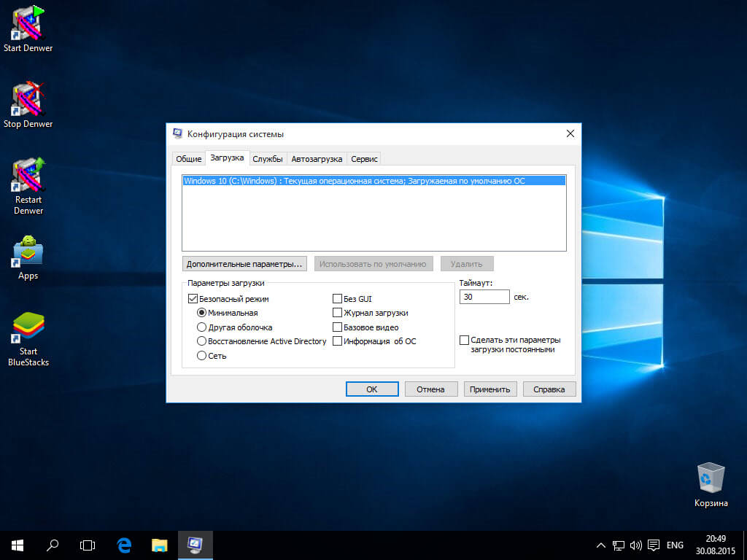Click the Удалить button

click(467, 264)
